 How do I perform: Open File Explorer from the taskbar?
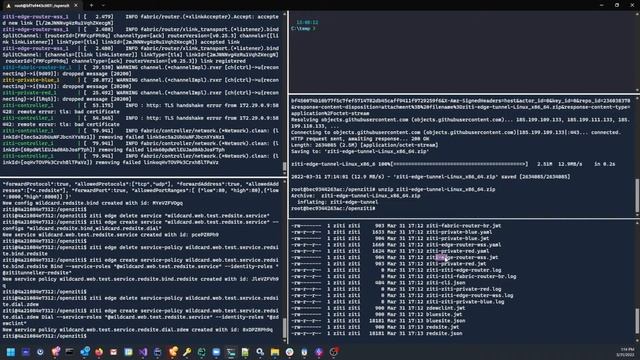click(275, 352)
